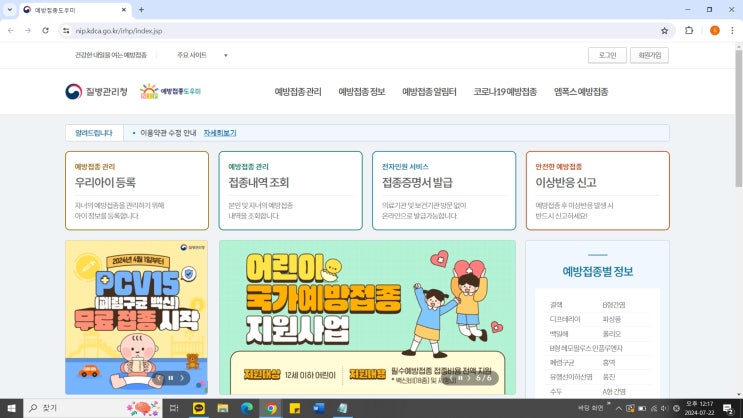Open the 예방접종 알림터 menu
743x418 pixels.
pos(429,91)
